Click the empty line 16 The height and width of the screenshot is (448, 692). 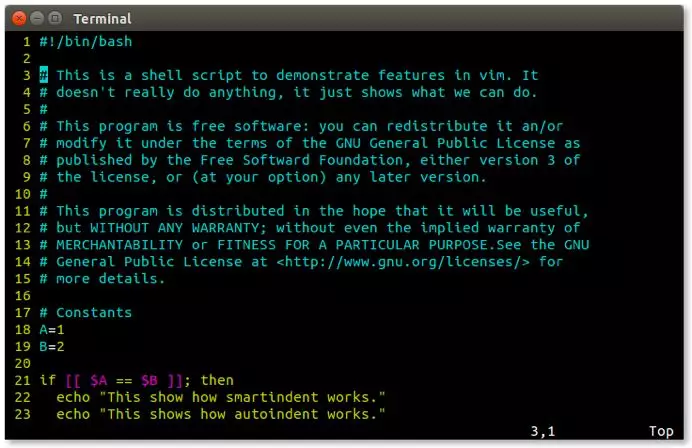point(344,296)
